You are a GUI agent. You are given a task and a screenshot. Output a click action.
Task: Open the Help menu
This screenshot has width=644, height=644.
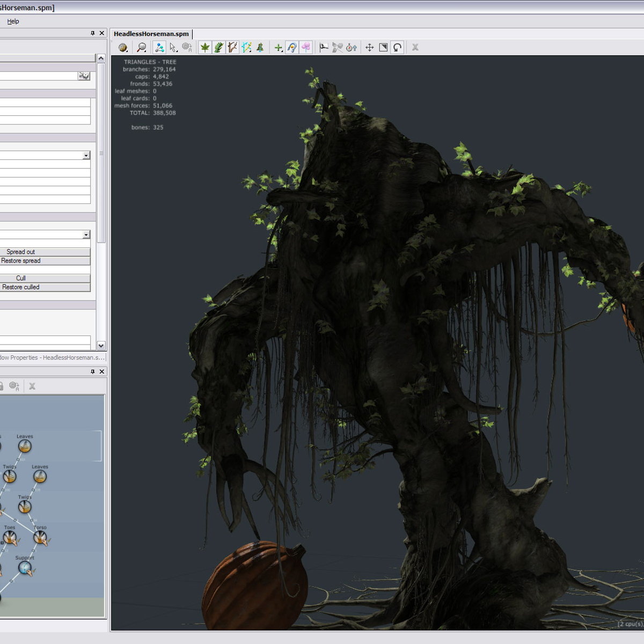coord(13,21)
